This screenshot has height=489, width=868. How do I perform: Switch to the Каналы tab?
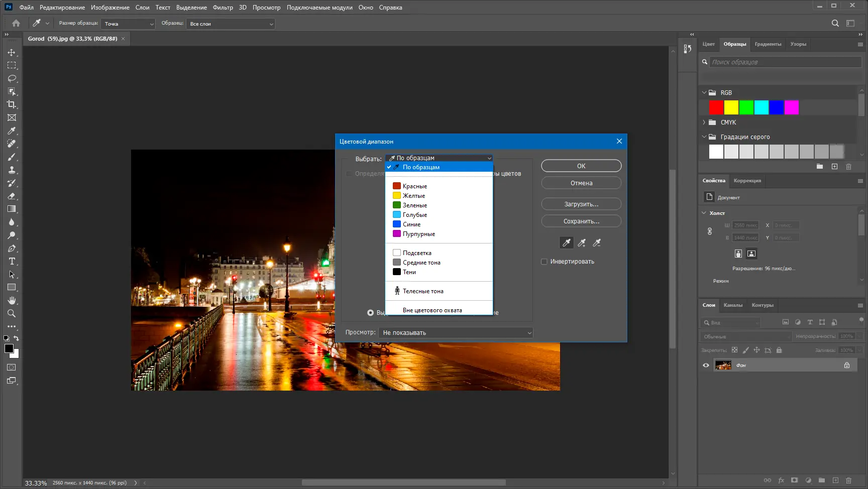coord(733,305)
